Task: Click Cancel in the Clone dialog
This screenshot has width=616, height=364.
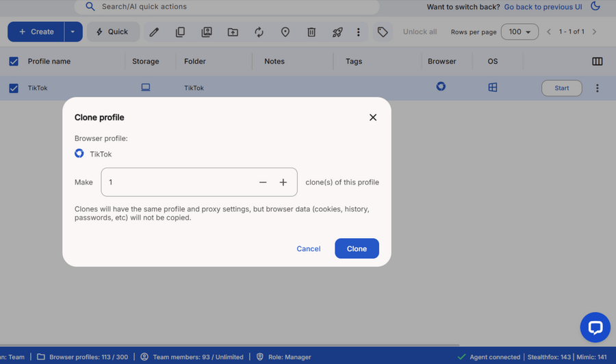Action: click(x=308, y=248)
